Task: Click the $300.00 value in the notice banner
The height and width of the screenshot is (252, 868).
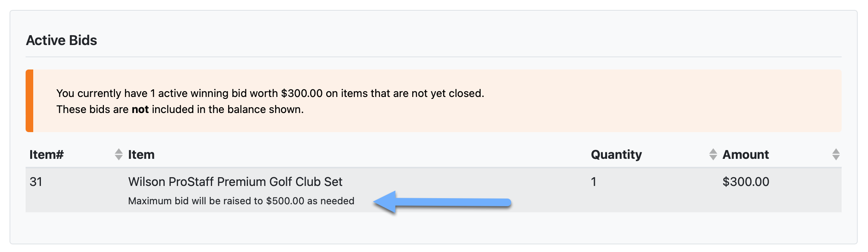Action: pyautogui.click(x=302, y=94)
